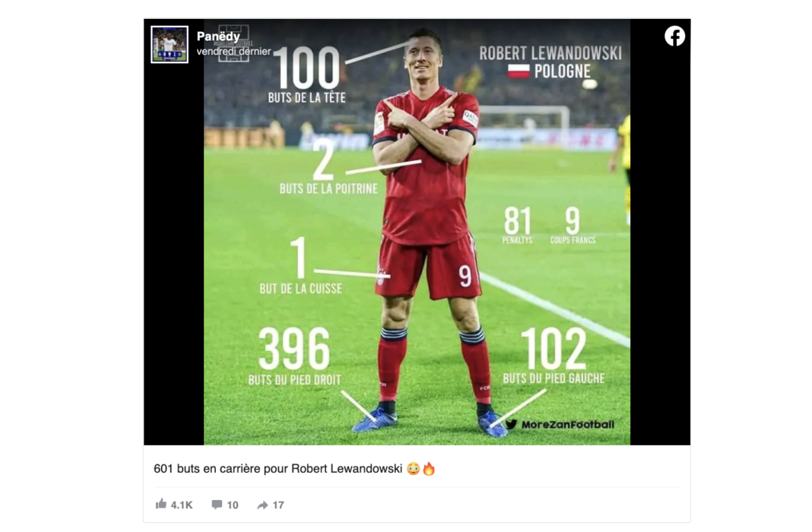Click the '81 penaltys' stat
Image resolution: width=812 pixels, height=532 pixels.
pos(517,226)
